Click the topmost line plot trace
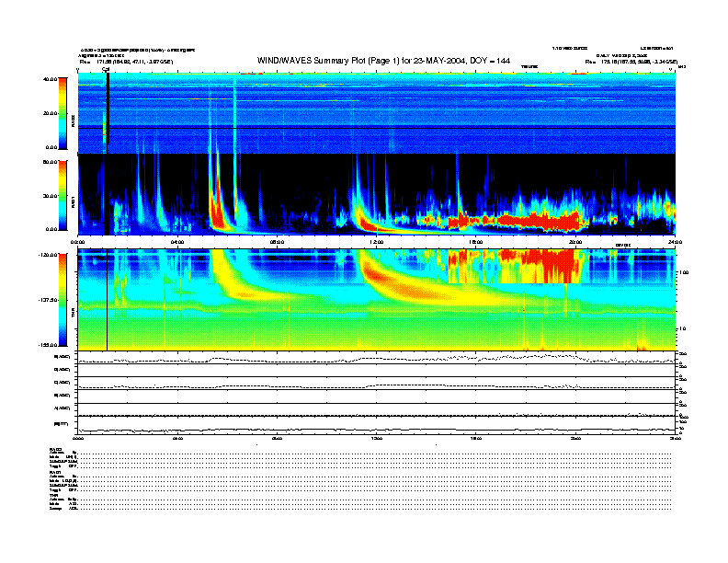Screen dimensions: 728x563 (377, 359)
